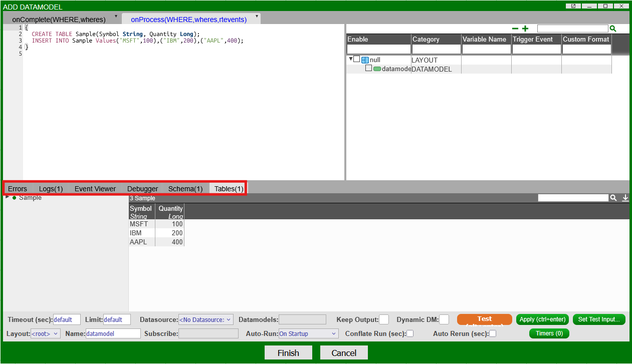Image resolution: width=632 pixels, height=364 pixels.
Task: Click the search magnifier in variables panel
Action: click(x=612, y=29)
